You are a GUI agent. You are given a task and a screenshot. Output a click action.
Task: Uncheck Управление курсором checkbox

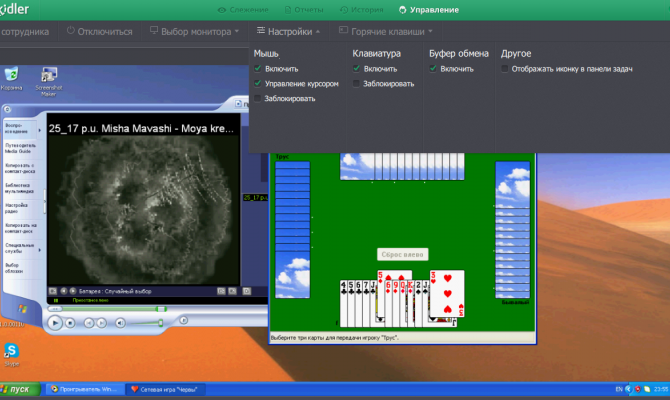click(x=258, y=83)
